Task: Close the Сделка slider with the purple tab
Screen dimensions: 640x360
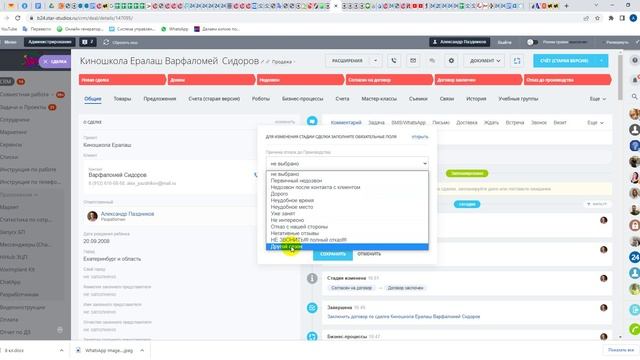Action: point(55,61)
